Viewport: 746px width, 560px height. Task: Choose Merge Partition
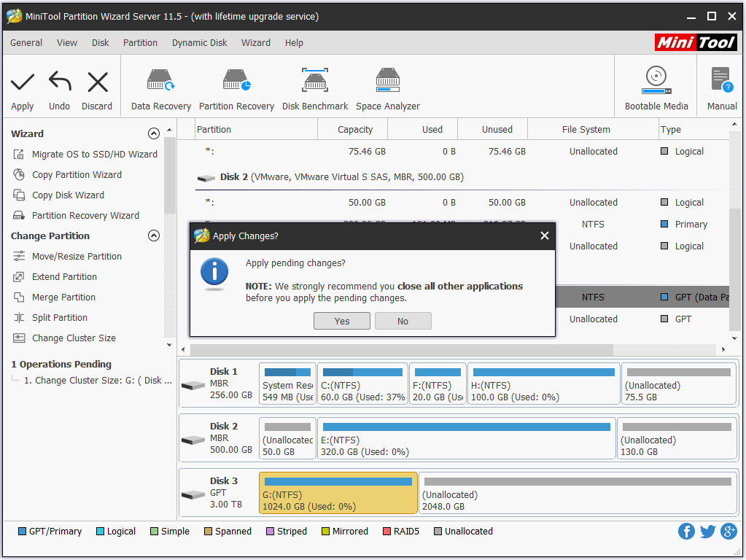pyautogui.click(x=55, y=297)
